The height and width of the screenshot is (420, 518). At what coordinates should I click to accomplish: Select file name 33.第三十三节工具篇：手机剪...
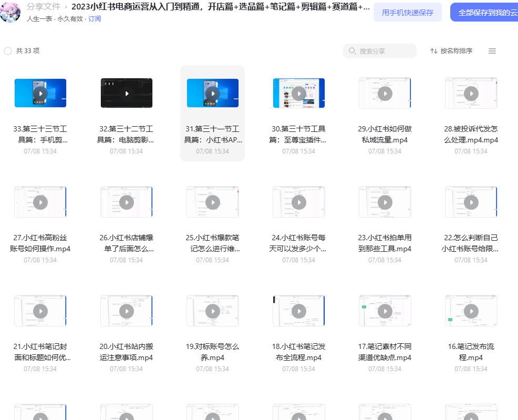point(40,134)
